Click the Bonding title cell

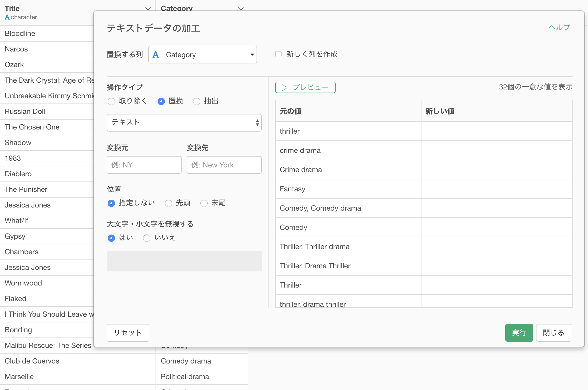pos(47,330)
